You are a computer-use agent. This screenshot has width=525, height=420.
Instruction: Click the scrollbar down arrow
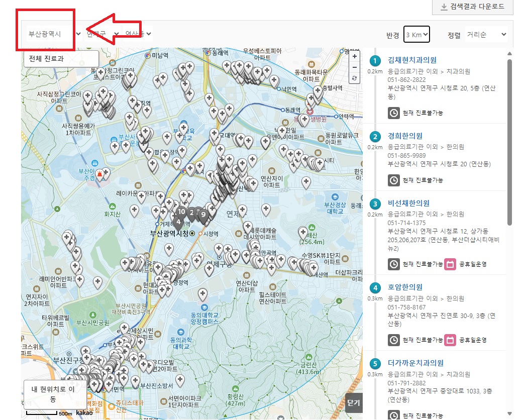509,414
